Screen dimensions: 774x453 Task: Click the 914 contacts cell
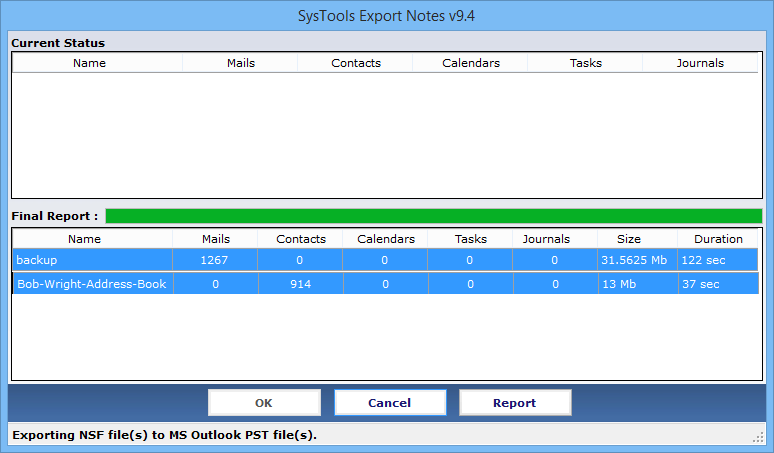coord(301,284)
